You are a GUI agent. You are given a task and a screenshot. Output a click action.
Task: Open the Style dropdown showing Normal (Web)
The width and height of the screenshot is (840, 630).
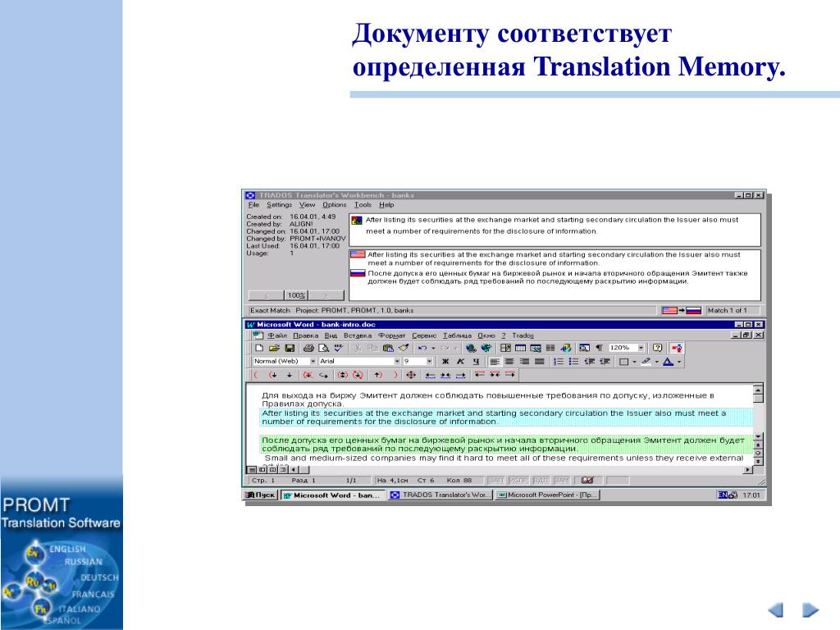tap(313, 362)
